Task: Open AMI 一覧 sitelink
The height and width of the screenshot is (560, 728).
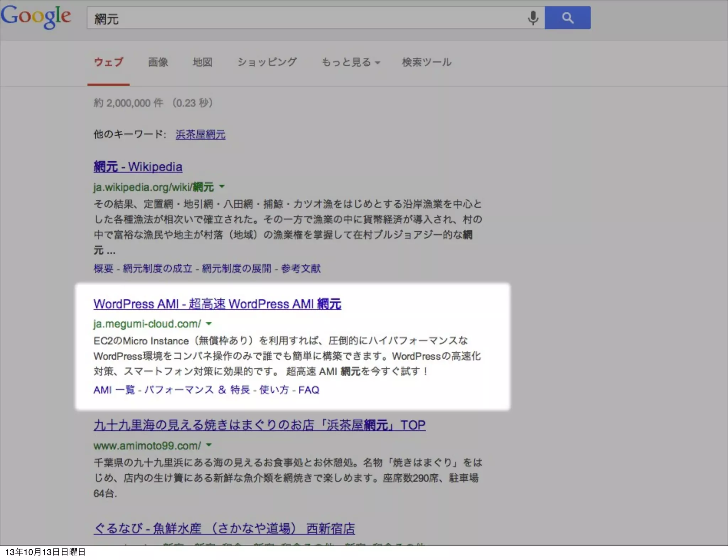Action: coord(114,390)
